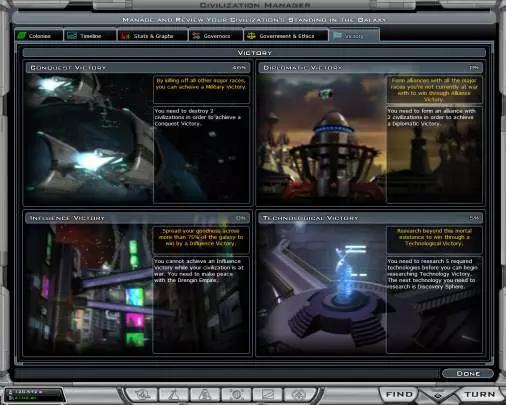Open the Colonies tab
The width and height of the screenshot is (506, 405).
[x=39, y=36]
